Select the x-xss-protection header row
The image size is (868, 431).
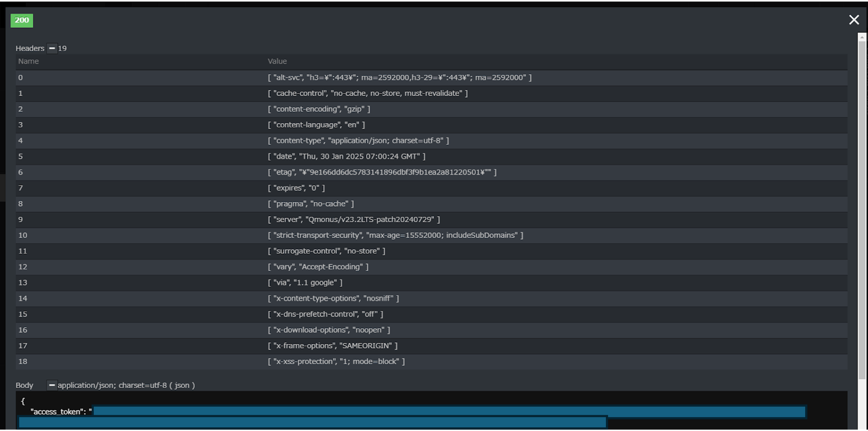coord(336,362)
